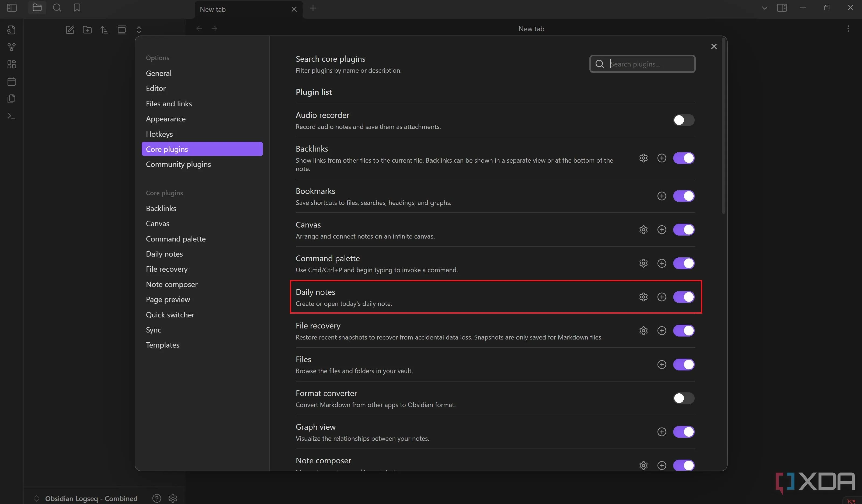Image resolution: width=862 pixels, height=504 pixels.
Task: Toggle the left sidebar collapse icon
Action: 12,8
